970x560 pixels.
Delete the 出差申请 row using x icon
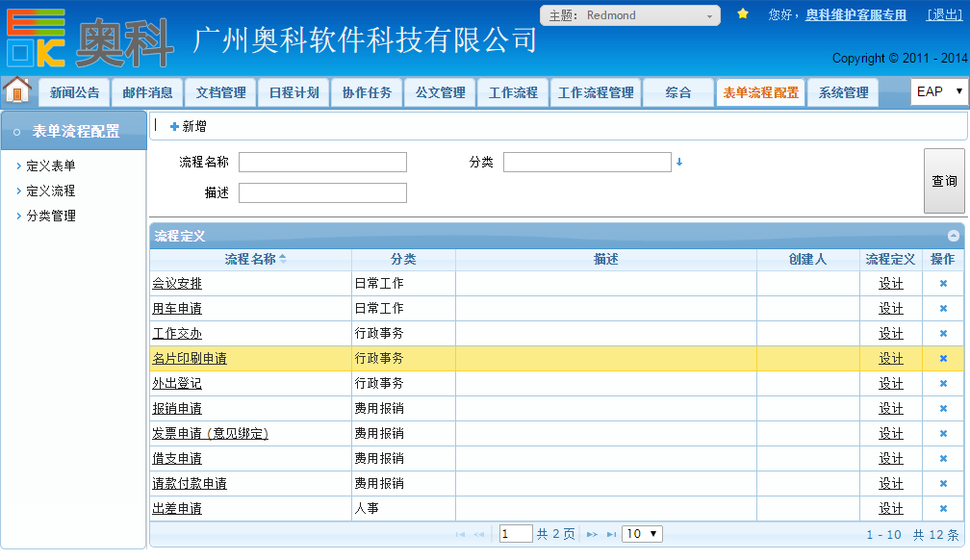pos(943,509)
